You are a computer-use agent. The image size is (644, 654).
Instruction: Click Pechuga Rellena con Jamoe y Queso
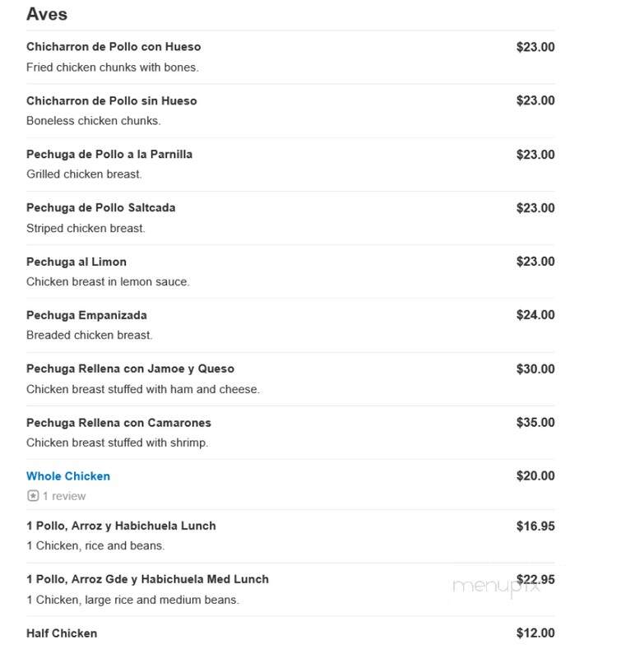130,369
